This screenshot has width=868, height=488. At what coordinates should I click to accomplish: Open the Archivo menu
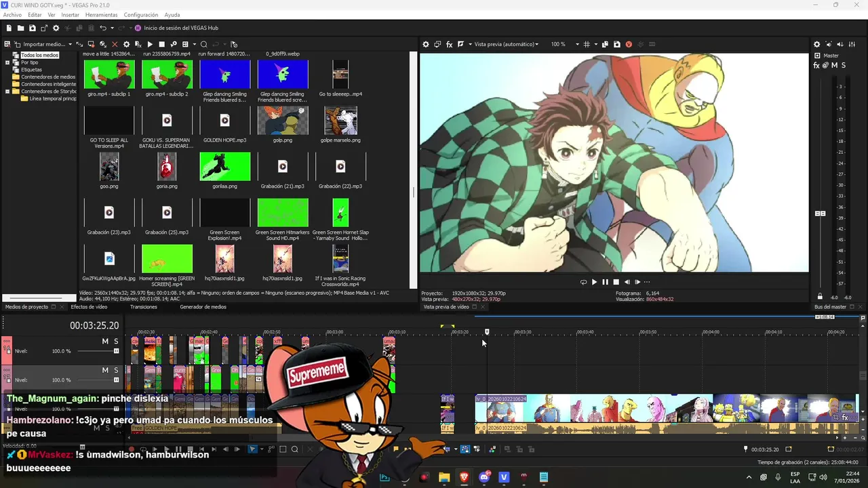[12, 14]
